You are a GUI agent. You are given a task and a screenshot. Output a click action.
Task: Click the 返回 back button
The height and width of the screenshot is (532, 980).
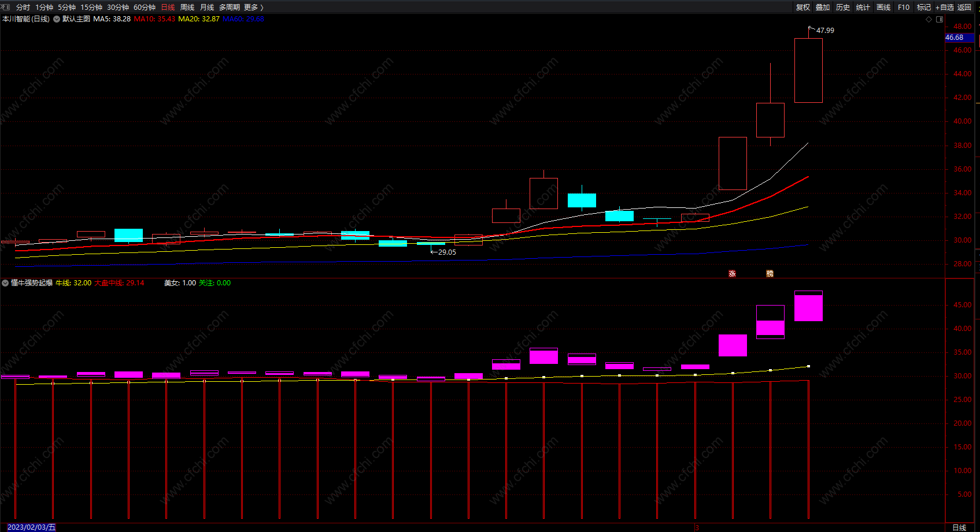tap(964, 8)
